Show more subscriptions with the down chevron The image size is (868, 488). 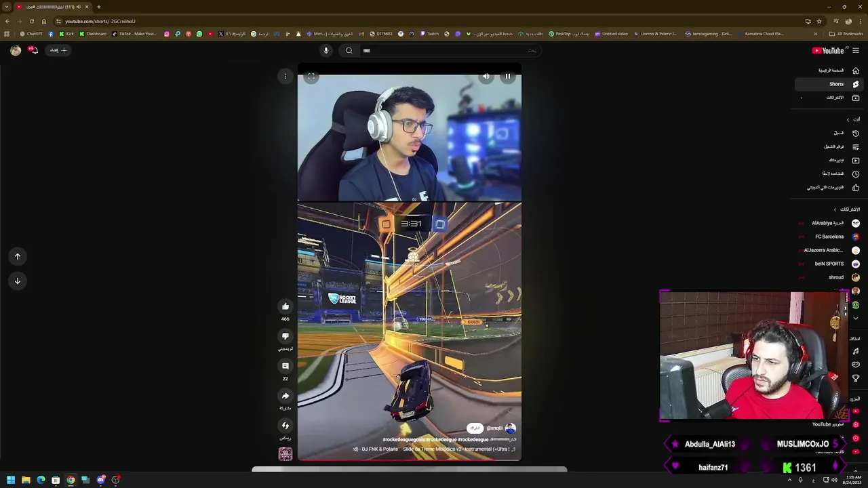(x=856, y=318)
